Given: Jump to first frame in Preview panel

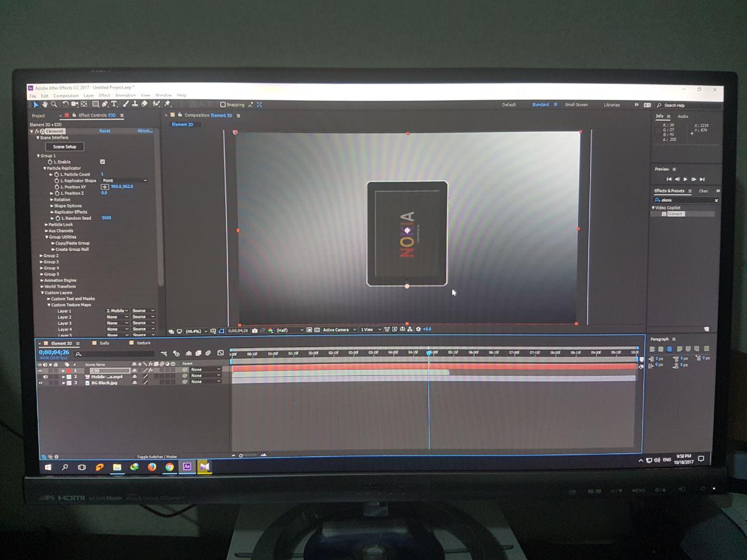Looking at the screenshot, I should 669,179.
